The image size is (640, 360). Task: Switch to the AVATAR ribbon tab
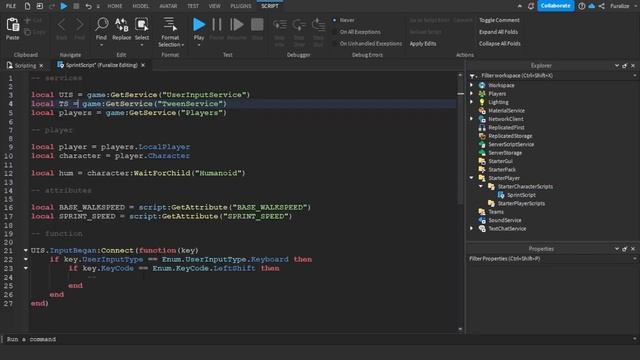[x=168, y=6]
